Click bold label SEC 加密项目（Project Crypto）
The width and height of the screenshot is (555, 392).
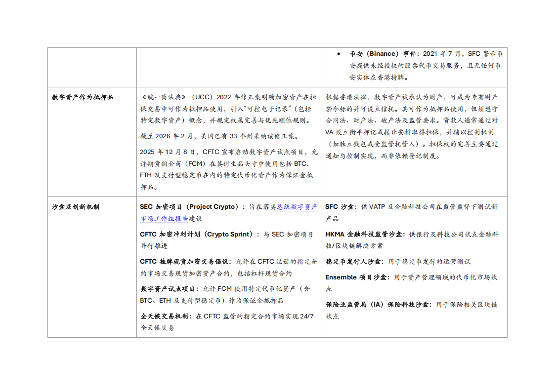[189, 207]
